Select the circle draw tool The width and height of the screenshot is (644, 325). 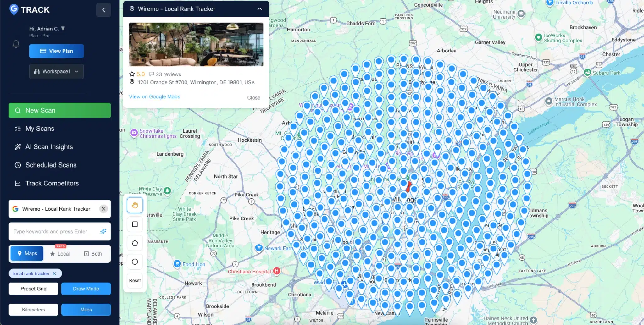coord(135,262)
